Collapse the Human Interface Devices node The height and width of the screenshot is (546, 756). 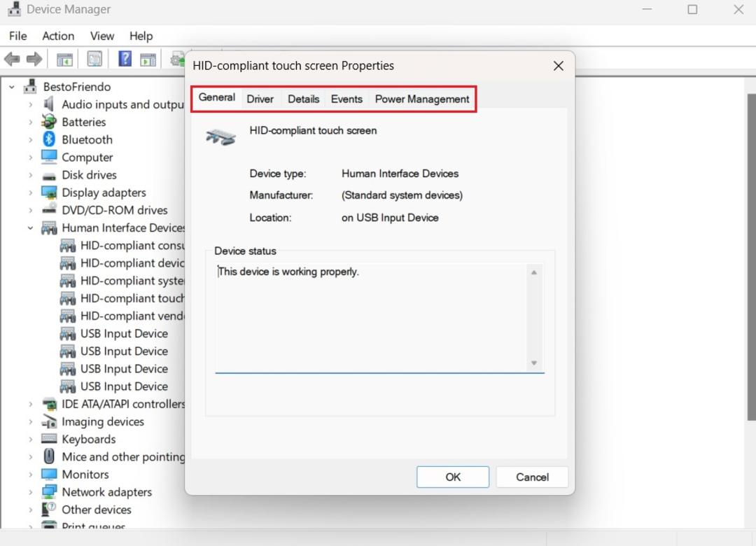point(30,227)
